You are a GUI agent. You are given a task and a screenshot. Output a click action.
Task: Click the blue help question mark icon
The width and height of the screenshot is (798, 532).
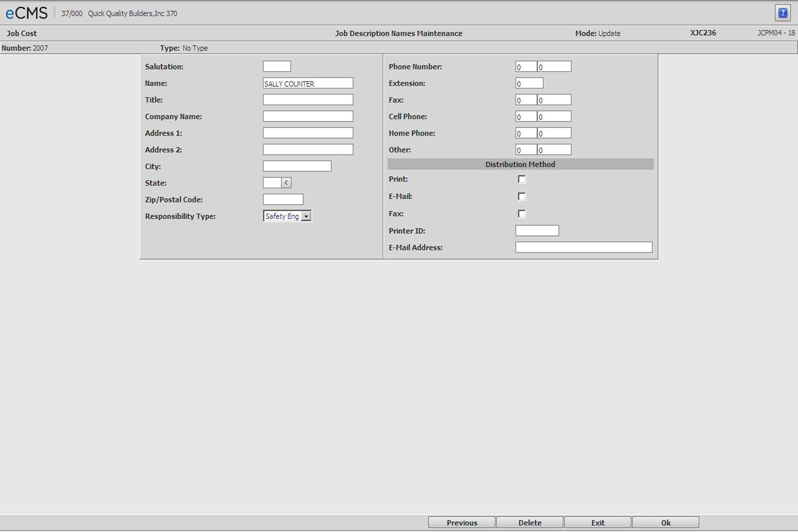pyautogui.click(x=783, y=13)
